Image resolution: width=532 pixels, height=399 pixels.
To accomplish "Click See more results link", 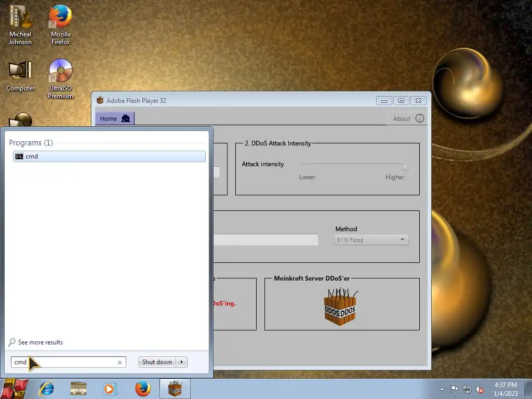I will tap(41, 342).
